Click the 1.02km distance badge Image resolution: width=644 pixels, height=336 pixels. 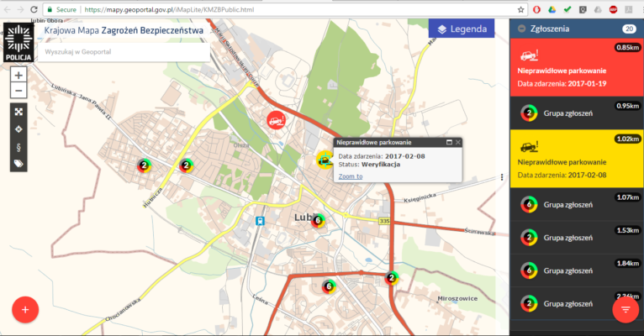coord(627,139)
